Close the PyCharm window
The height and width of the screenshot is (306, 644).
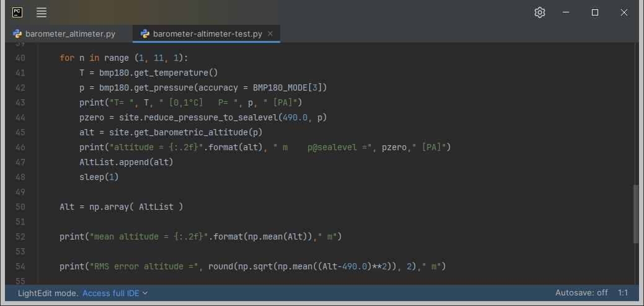(624, 12)
